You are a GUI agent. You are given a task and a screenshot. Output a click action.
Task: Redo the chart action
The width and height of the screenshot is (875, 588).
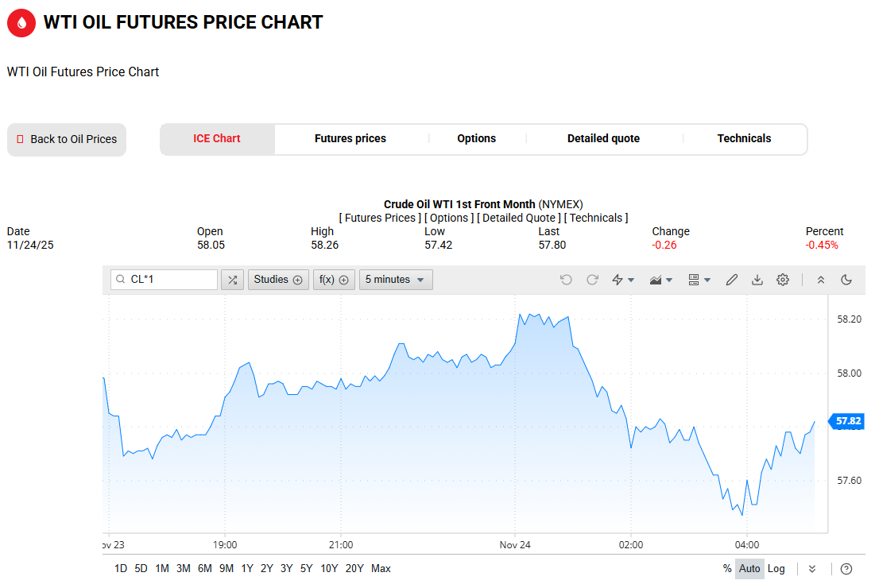tap(592, 280)
